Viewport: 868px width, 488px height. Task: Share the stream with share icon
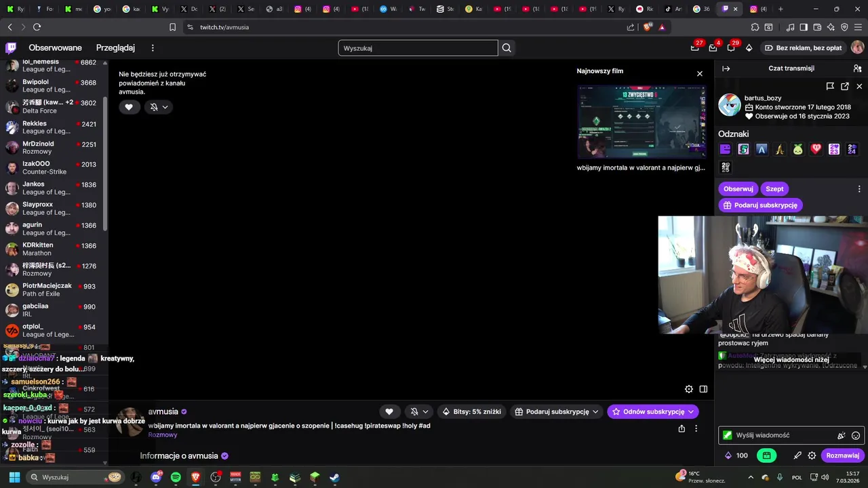[682, 428]
